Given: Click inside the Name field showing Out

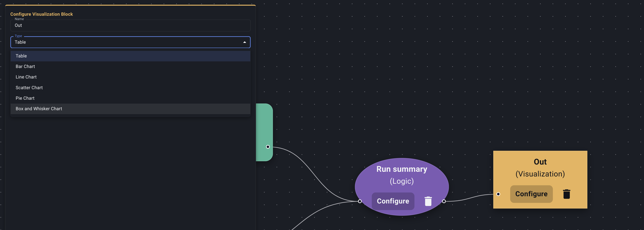Looking at the screenshot, I should click(x=130, y=25).
